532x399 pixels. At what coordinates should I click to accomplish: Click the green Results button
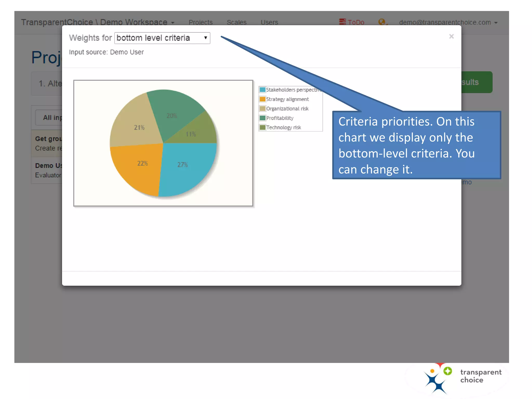tap(476, 82)
